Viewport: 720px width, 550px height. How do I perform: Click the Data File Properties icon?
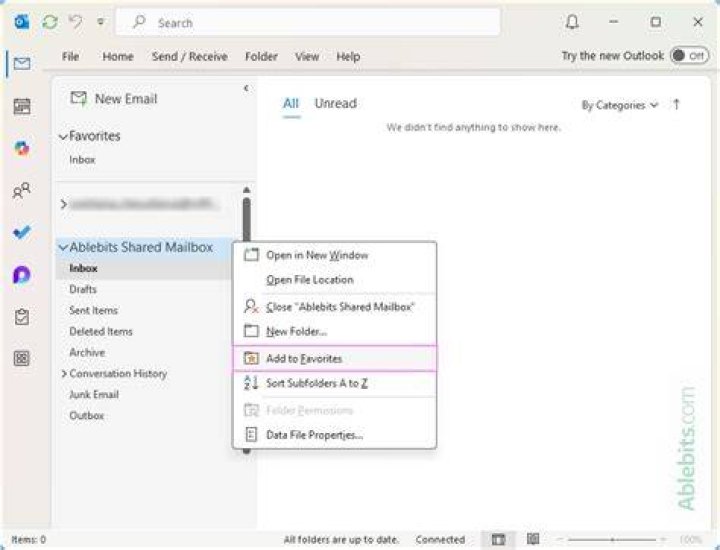click(251, 435)
